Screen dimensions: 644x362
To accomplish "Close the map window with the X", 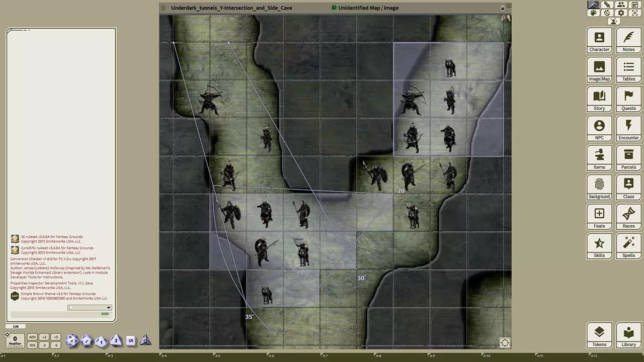I will pos(509,5).
